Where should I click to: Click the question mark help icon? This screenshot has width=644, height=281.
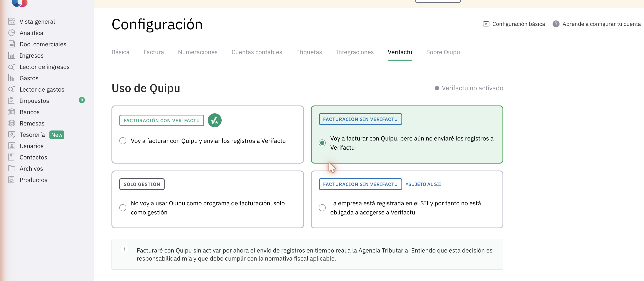(556, 24)
